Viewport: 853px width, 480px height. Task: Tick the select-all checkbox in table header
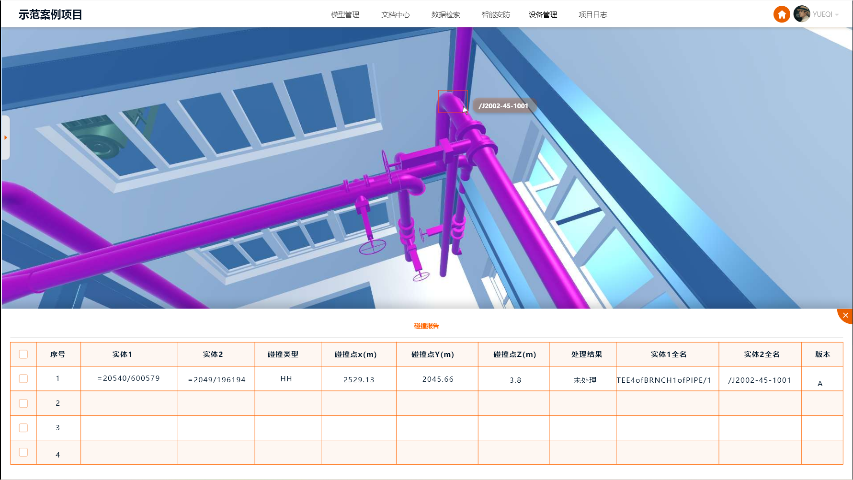click(23, 354)
